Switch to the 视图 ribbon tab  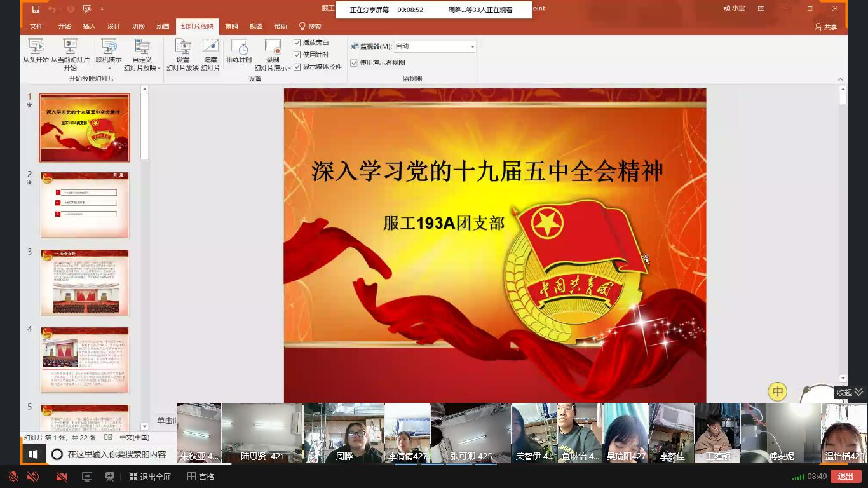[x=256, y=27]
